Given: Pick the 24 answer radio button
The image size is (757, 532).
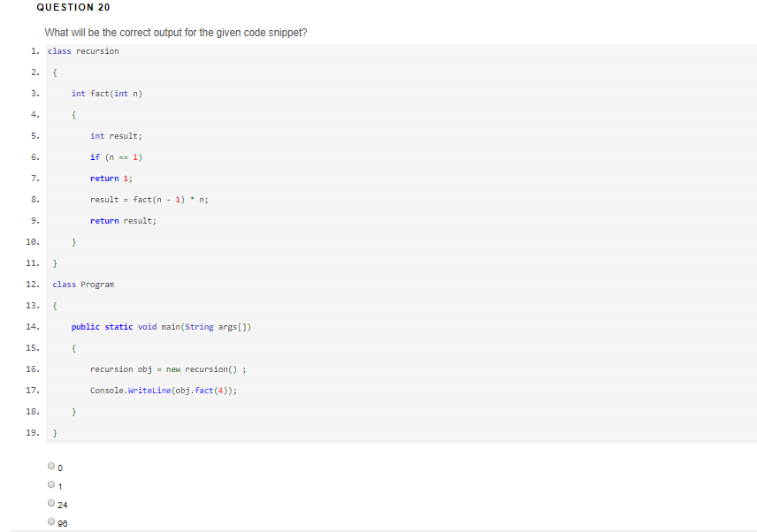Looking at the screenshot, I should click(51, 504).
